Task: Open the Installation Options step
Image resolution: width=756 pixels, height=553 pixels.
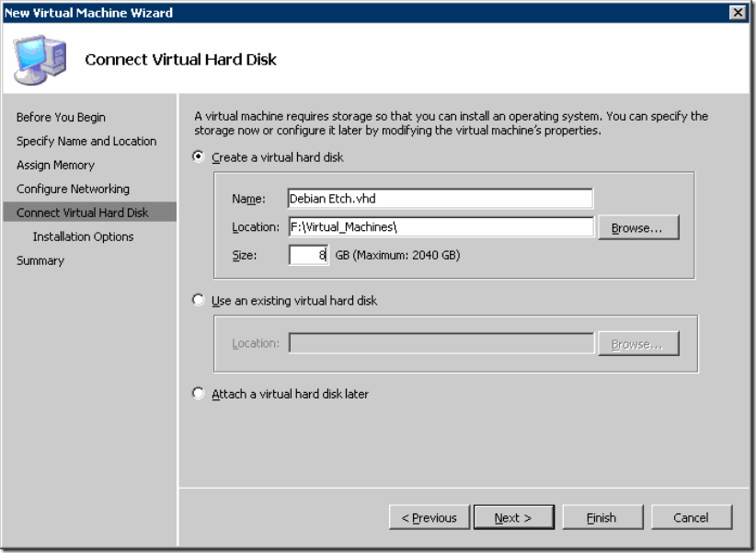Action: 83,236
